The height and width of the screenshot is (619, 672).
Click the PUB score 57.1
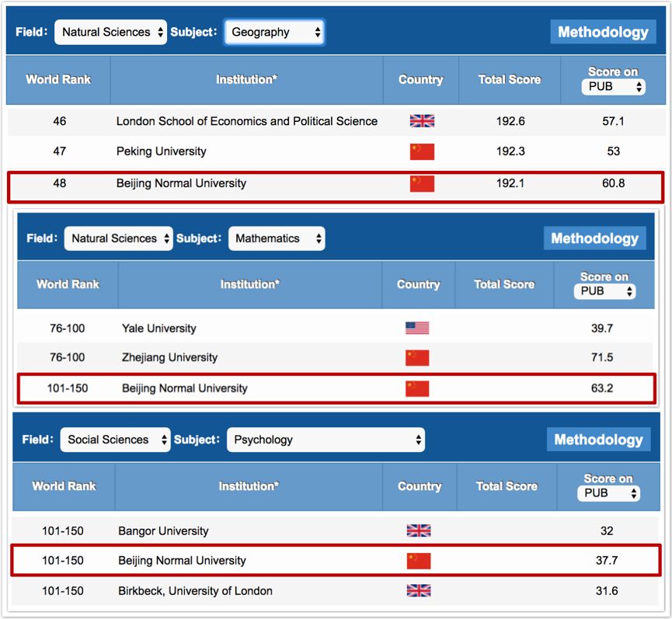coord(613,121)
